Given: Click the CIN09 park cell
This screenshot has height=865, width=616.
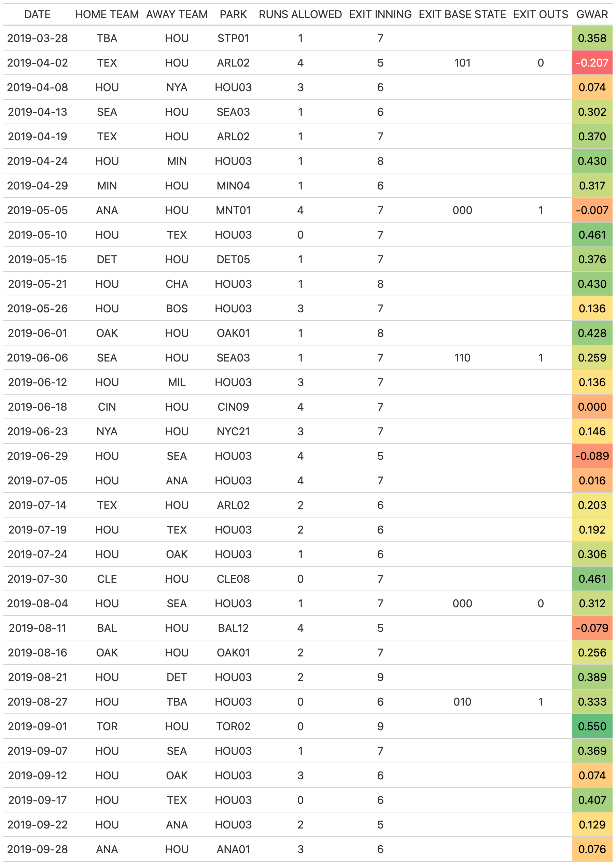Looking at the screenshot, I should (x=233, y=407).
